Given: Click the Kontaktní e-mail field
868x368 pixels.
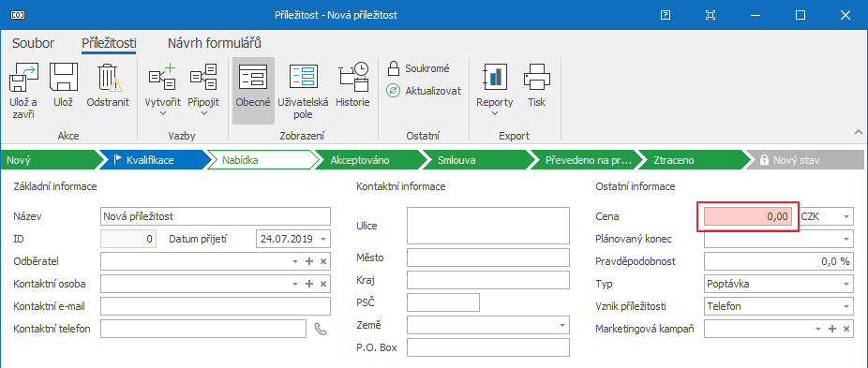Looking at the screenshot, I should pos(216,306).
